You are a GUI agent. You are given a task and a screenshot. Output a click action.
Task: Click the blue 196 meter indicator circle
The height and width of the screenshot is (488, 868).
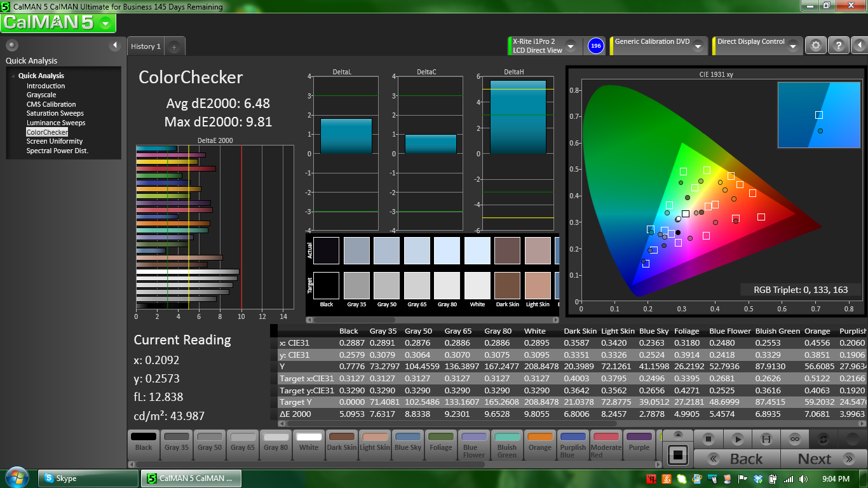pyautogui.click(x=596, y=46)
